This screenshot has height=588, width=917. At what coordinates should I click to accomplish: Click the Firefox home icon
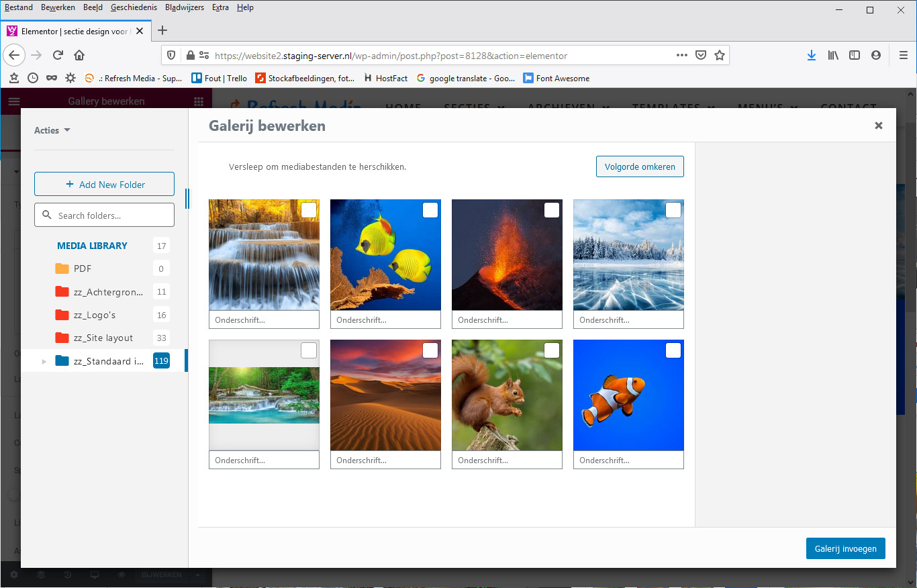pos(79,55)
